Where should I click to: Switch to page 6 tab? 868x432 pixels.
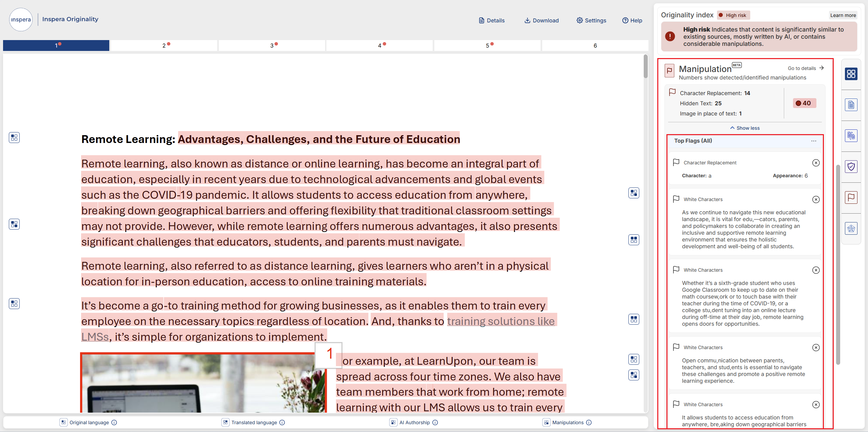[x=595, y=45]
